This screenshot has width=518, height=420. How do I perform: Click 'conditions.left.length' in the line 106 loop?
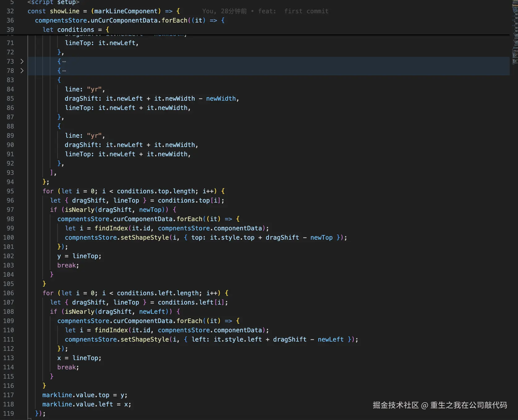coord(158,293)
